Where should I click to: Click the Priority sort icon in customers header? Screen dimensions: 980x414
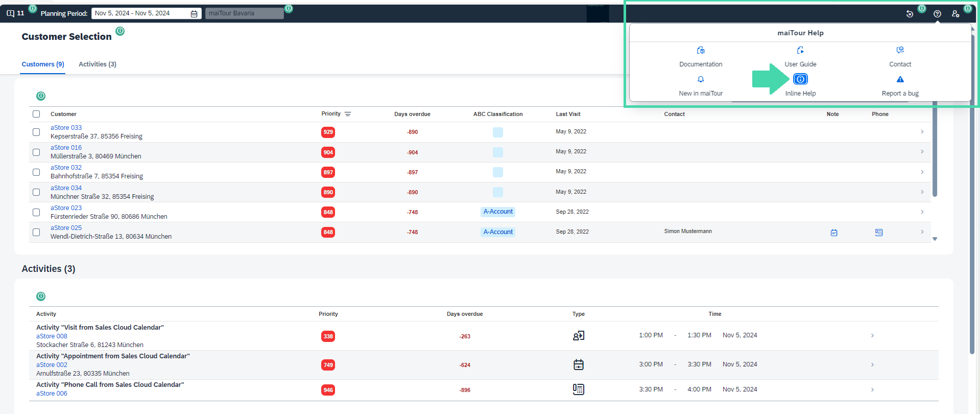[x=348, y=114]
